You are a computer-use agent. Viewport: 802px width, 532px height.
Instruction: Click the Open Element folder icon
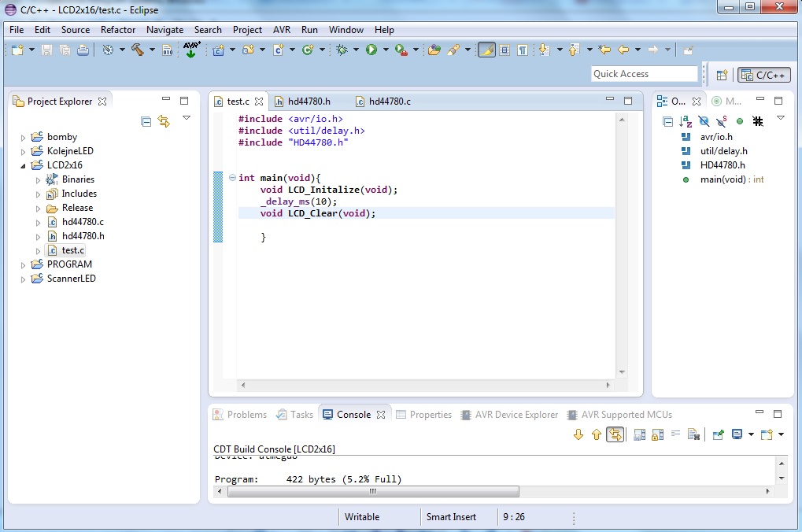(434, 50)
